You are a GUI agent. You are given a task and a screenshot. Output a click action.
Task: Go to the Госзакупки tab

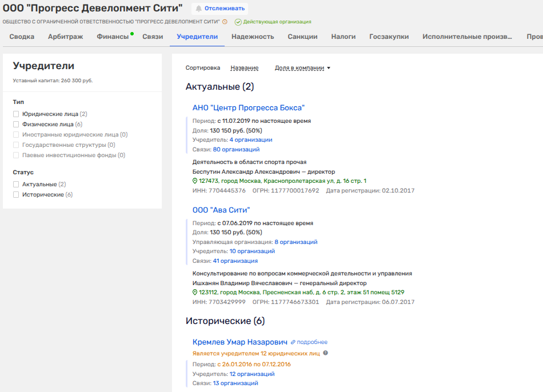click(389, 37)
